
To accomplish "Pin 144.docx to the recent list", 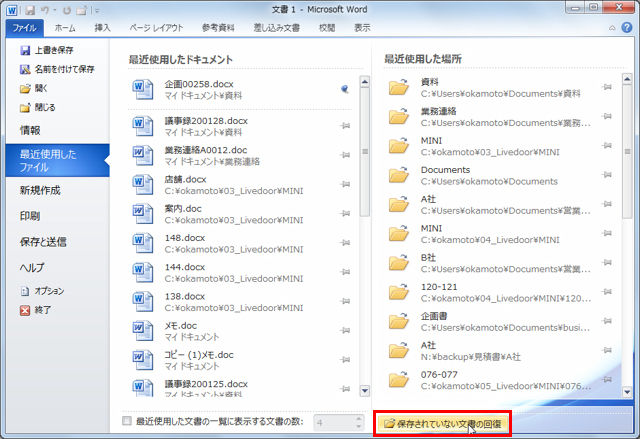I will pyautogui.click(x=345, y=272).
